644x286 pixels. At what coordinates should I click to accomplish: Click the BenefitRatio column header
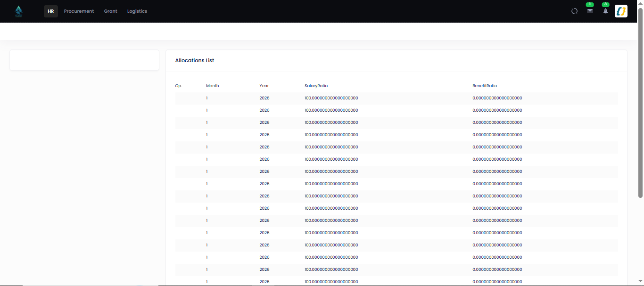485,86
